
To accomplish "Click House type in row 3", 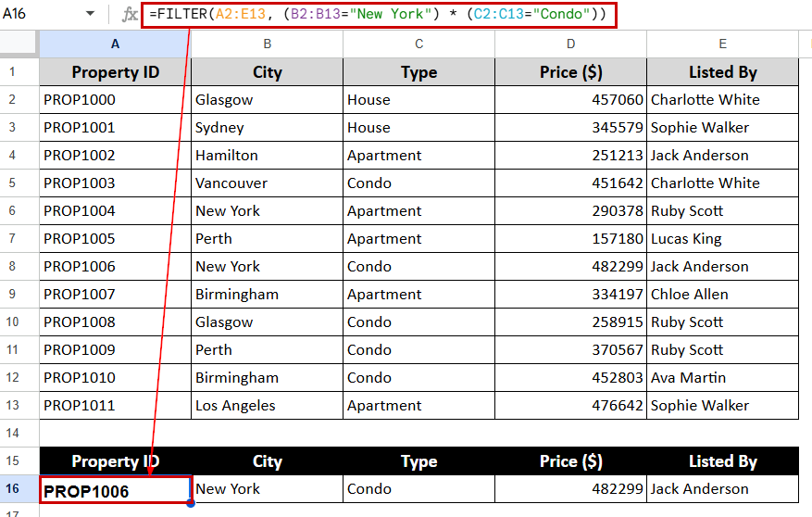I will click(418, 128).
